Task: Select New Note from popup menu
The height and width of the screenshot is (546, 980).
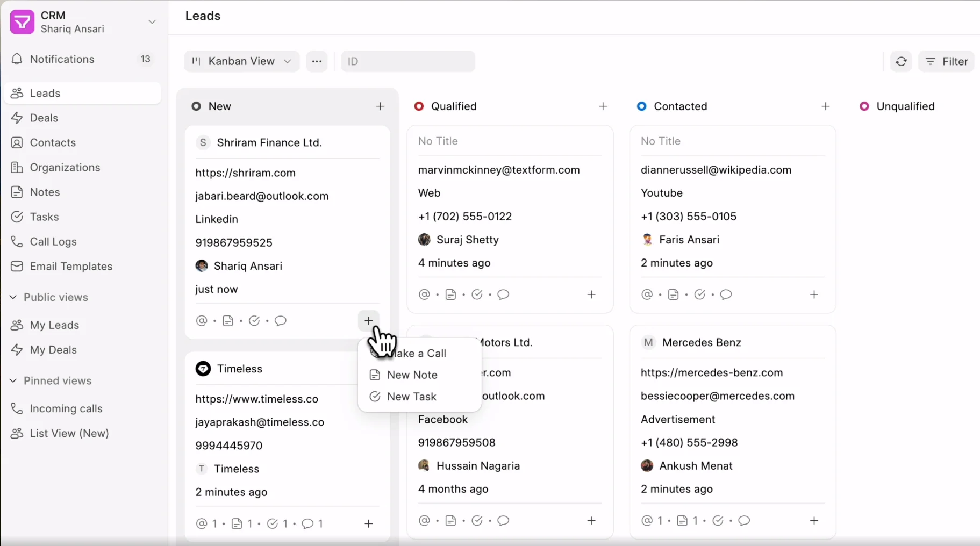Action: point(412,375)
